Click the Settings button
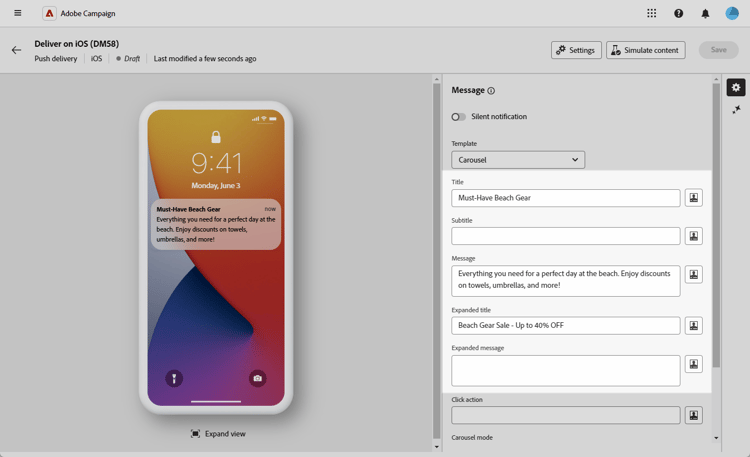The width and height of the screenshot is (750, 457). (x=576, y=50)
